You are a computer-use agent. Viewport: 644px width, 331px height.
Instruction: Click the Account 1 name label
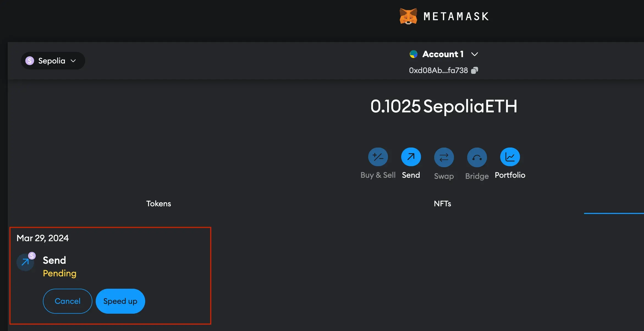[443, 54]
